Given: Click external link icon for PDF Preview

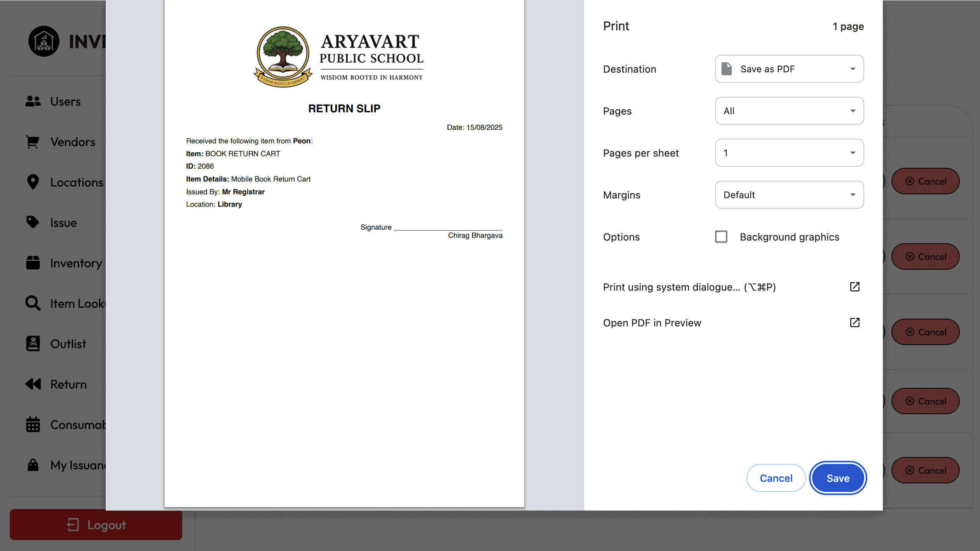Looking at the screenshot, I should point(855,323).
